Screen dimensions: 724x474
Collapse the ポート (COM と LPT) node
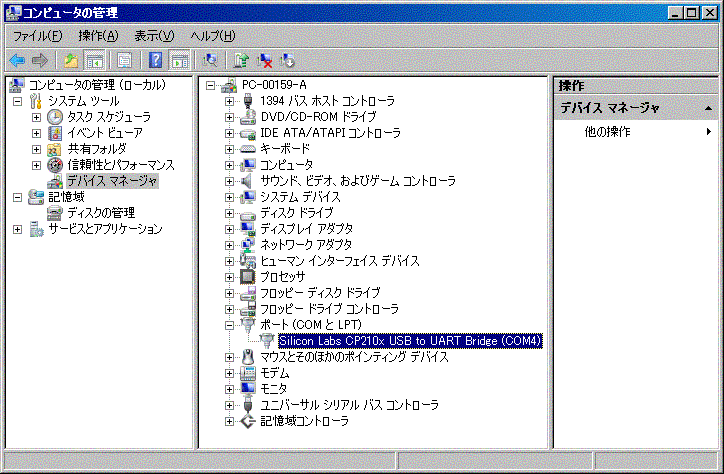pyautogui.click(x=230, y=325)
